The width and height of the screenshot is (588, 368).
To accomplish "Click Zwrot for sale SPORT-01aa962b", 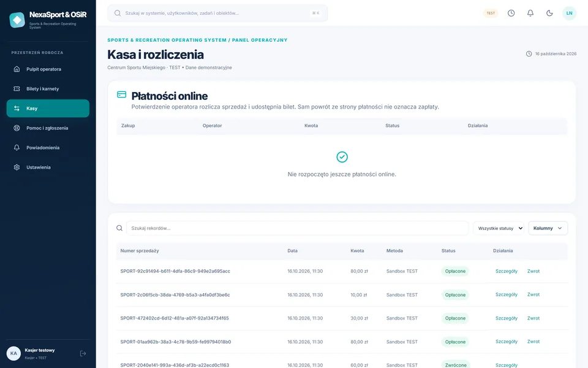I will tap(533, 342).
